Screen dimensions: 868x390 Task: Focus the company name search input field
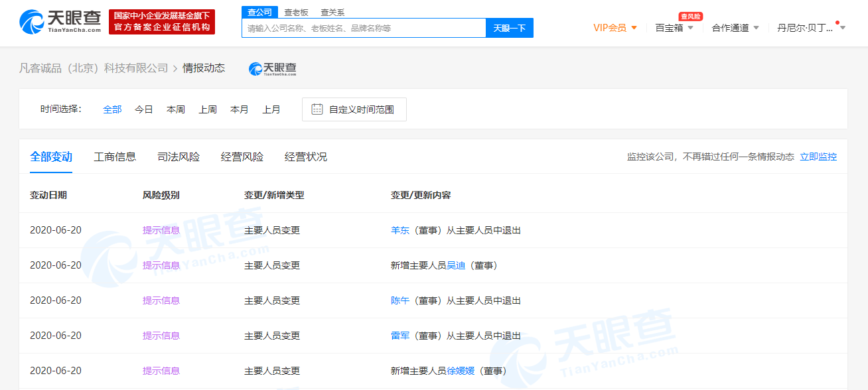point(364,28)
